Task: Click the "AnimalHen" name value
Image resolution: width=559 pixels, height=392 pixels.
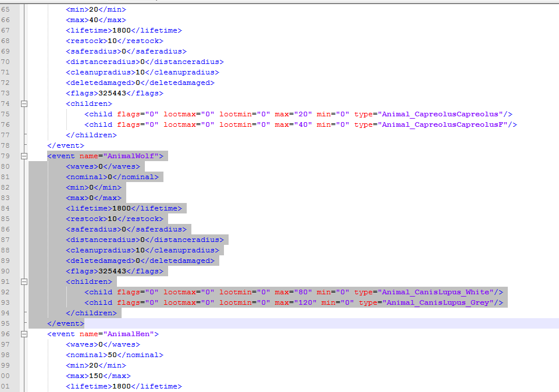Action: coord(129,334)
